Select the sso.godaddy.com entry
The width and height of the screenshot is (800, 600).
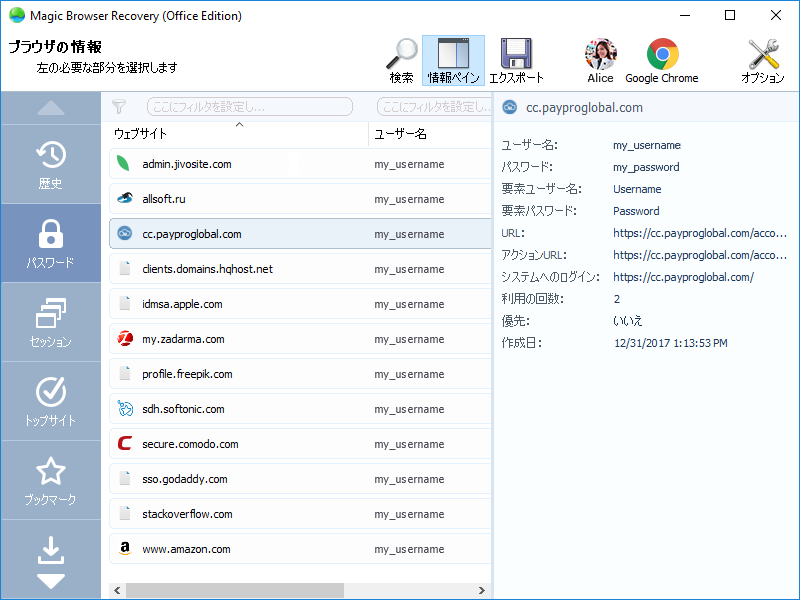301,479
